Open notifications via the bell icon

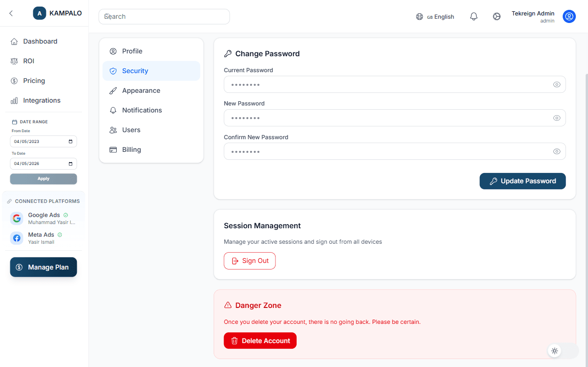(x=474, y=16)
